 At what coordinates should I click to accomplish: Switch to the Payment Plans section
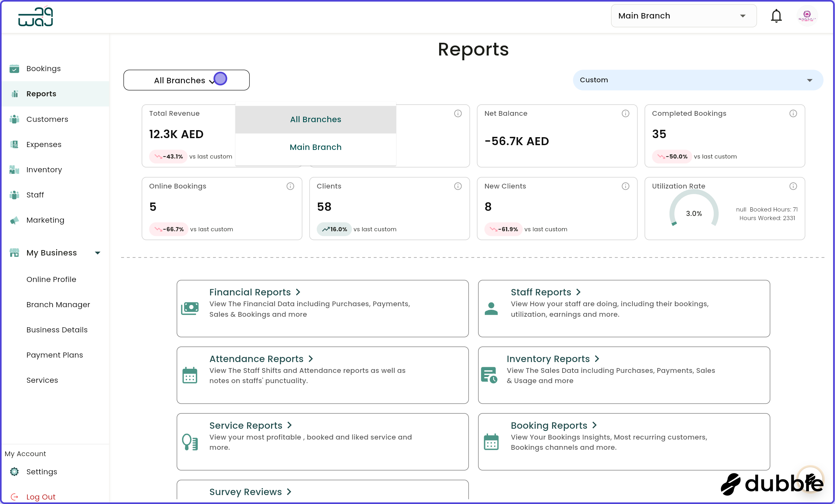55,355
